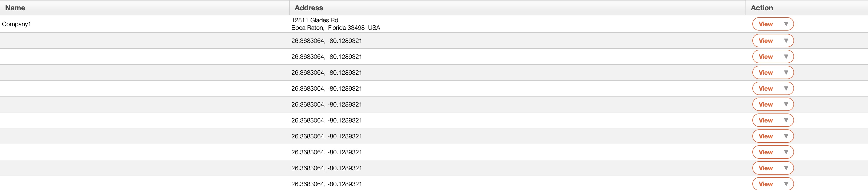
Task: Click View in the third table row
Action: point(765,56)
